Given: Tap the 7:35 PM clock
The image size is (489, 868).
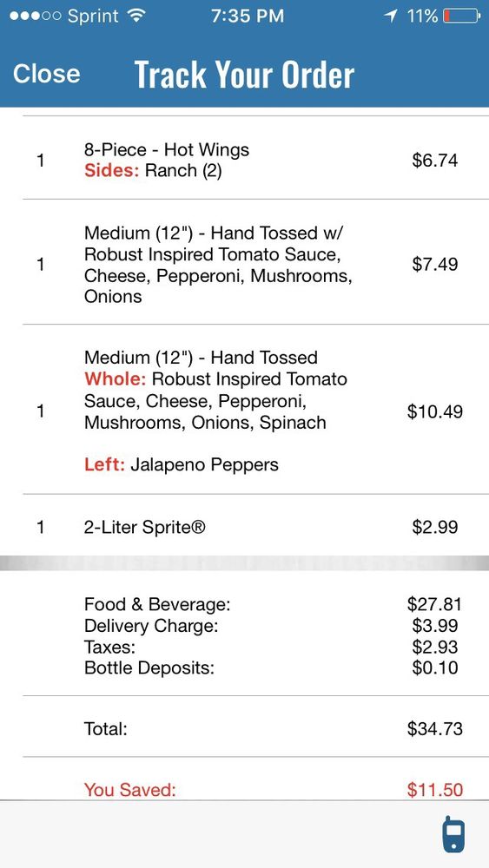Looking at the screenshot, I should point(247,16).
